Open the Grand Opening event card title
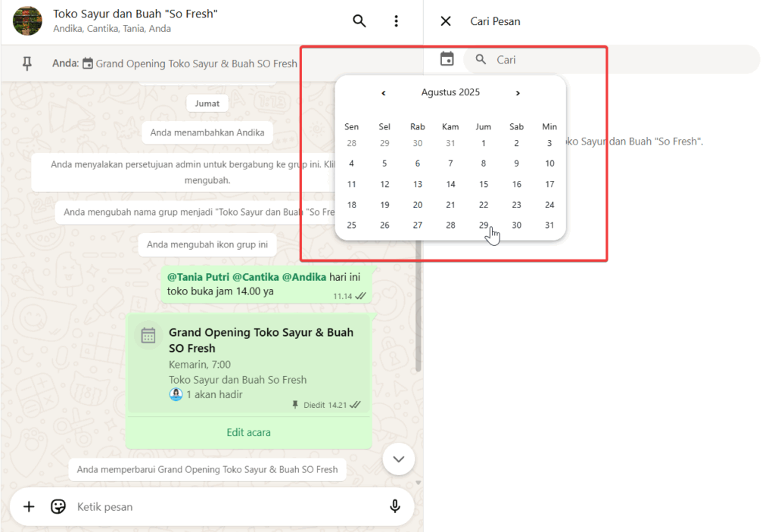Image resolution: width=775 pixels, height=532 pixels. 260,341
